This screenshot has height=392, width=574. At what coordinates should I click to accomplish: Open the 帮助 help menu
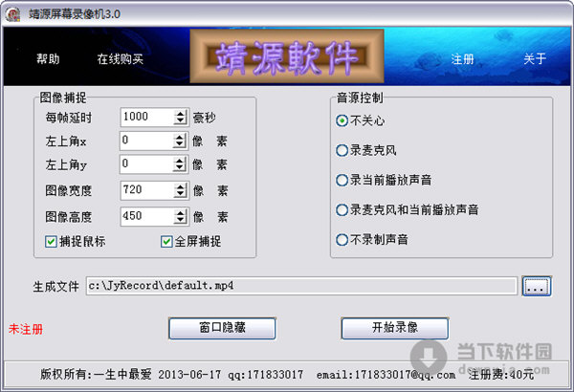48,58
